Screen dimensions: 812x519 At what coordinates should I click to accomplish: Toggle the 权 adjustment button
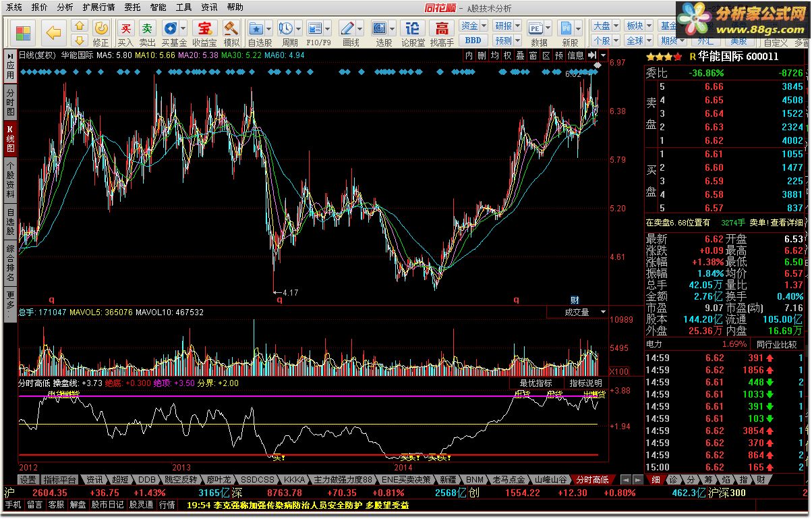[x=507, y=55]
